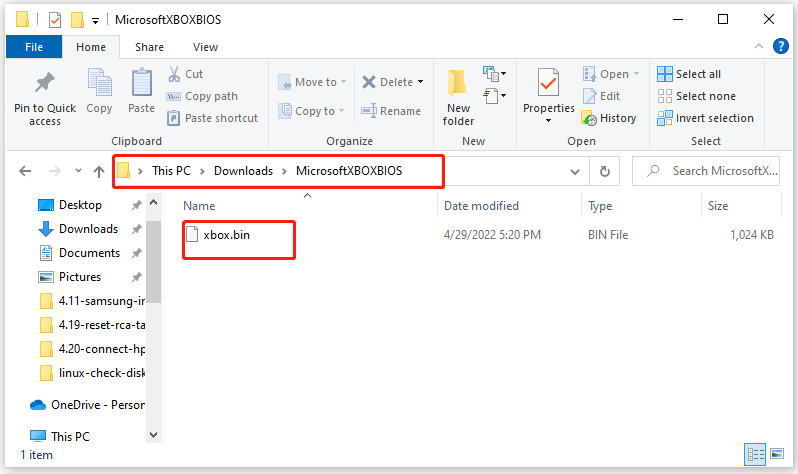Viewport: 798px width, 474px height.
Task: Click Invert selection
Action: point(705,118)
